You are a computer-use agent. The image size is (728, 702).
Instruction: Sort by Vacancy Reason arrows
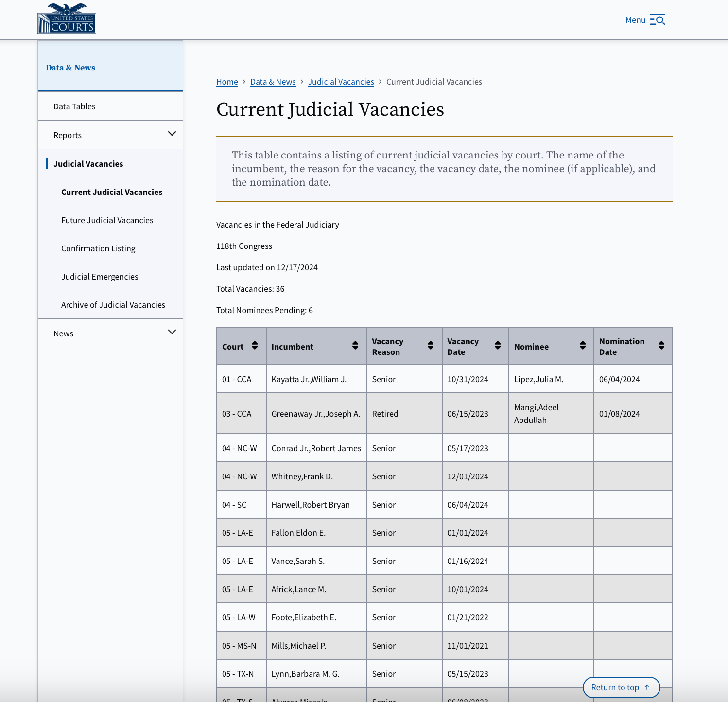click(x=431, y=346)
